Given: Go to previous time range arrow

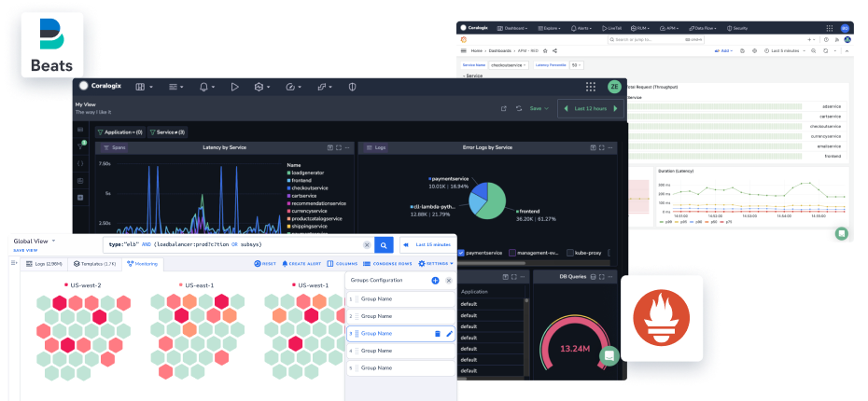Looking at the screenshot, I should point(566,108).
